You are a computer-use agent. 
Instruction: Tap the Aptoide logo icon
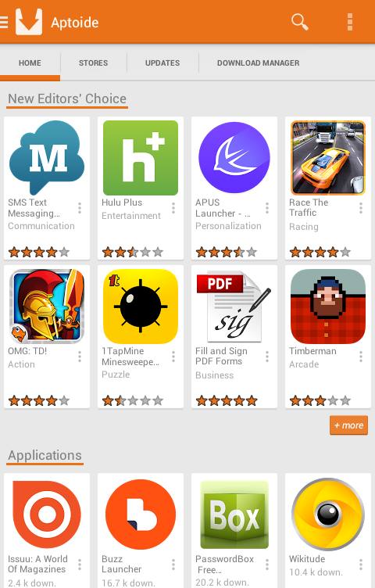29,22
